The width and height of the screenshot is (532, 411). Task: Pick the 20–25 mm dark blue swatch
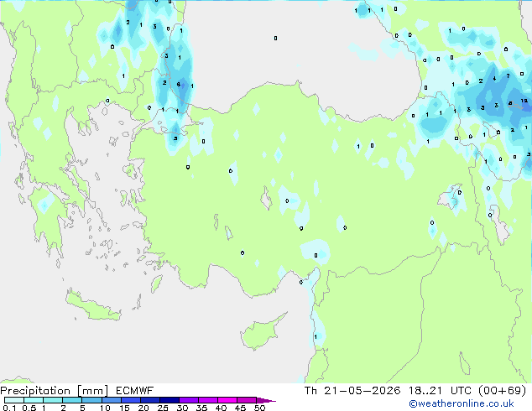pos(149,400)
